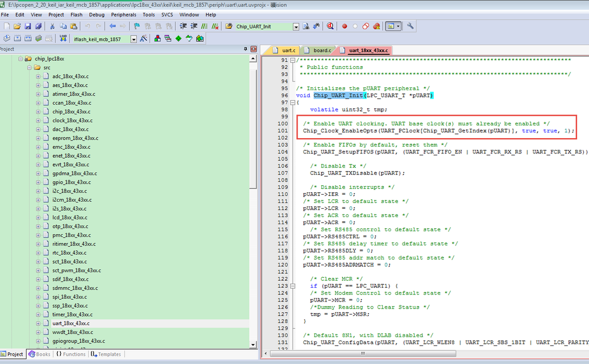Expand the clock_18xx_43xx.c tree node

click(x=38, y=120)
